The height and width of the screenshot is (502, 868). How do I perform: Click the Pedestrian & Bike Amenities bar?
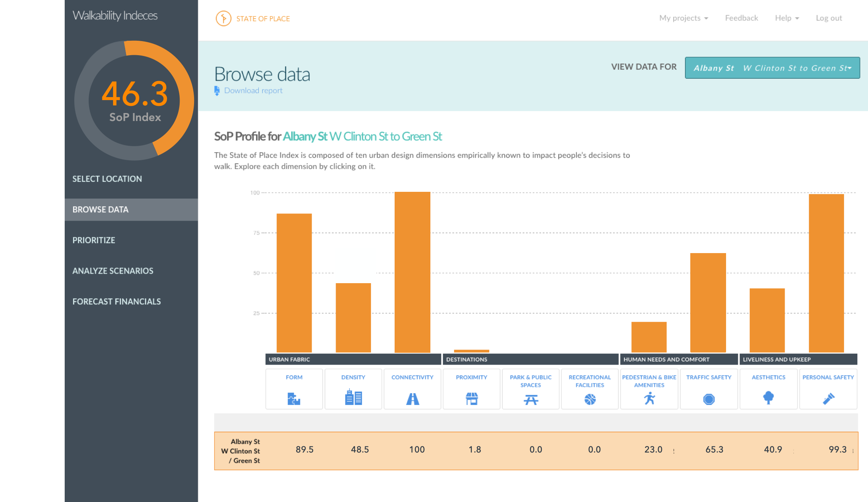point(649,337)
